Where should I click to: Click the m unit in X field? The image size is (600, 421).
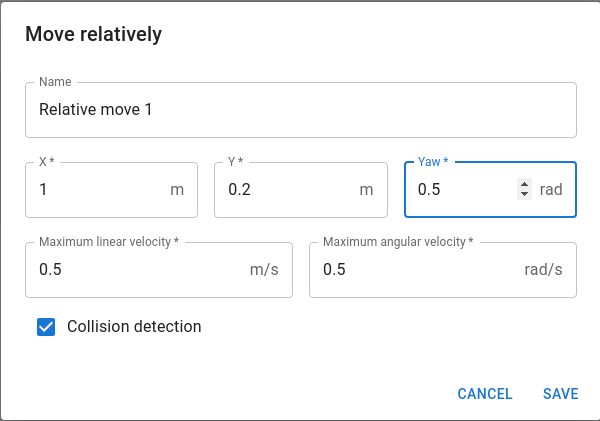[177, 190]
